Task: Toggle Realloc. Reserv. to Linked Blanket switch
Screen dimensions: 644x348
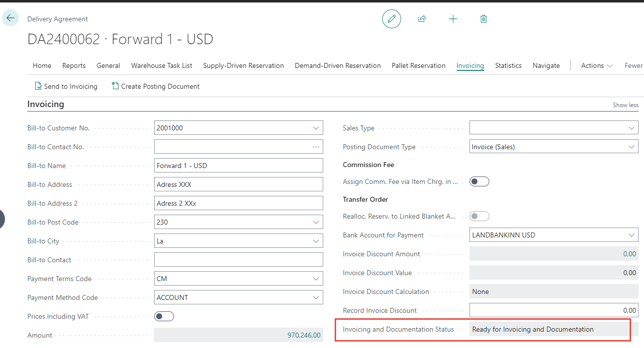Action: (x=479, y=216)
